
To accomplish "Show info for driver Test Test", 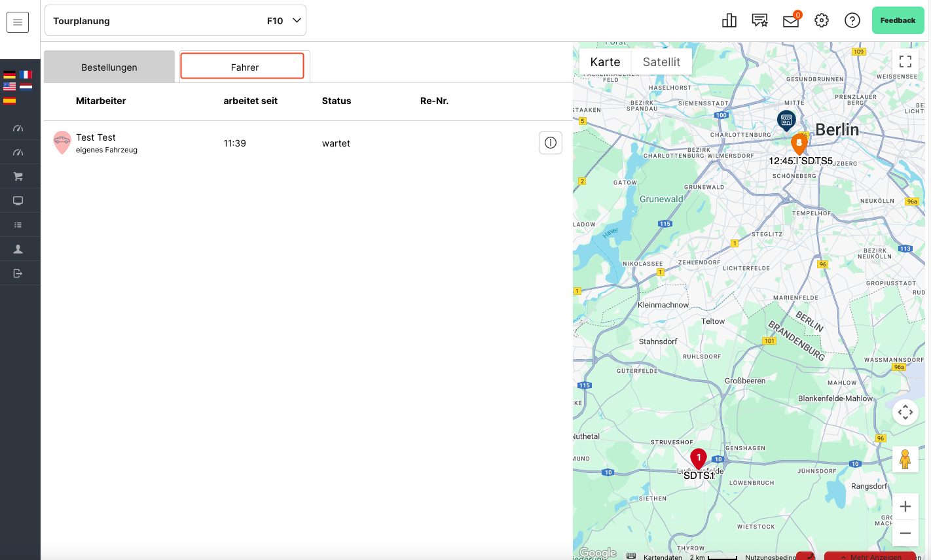I will click(x=551, y=143).
